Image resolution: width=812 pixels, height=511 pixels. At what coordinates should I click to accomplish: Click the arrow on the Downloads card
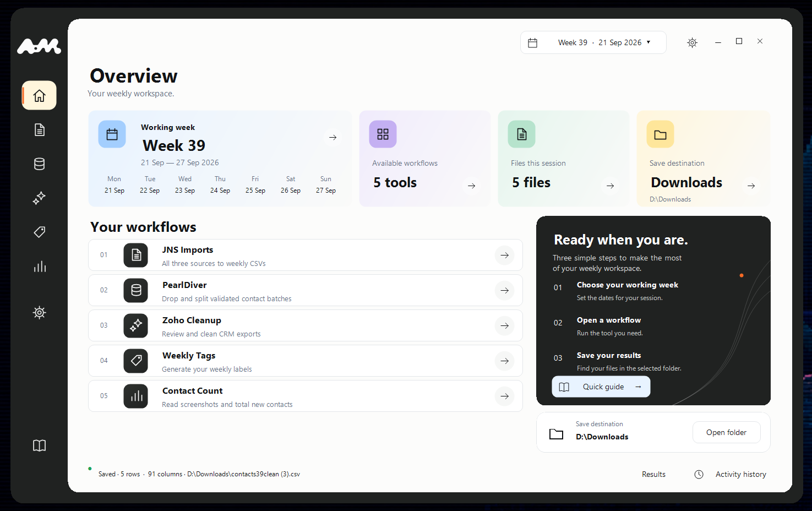[x=751, y=186]
